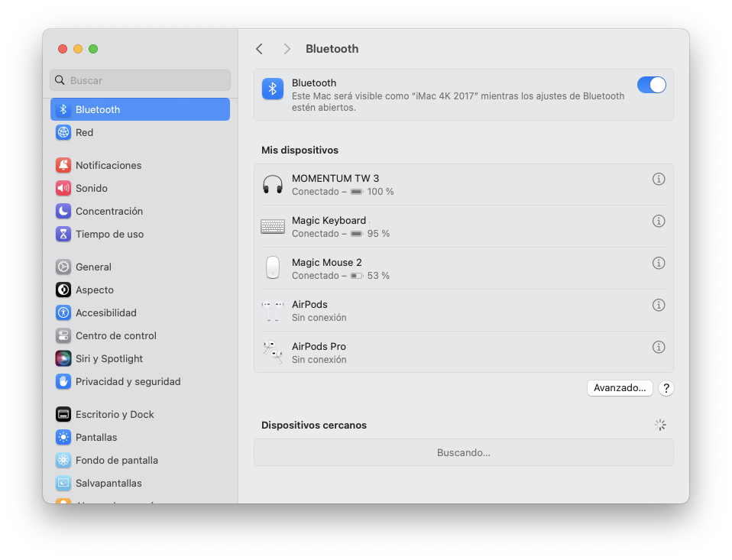732x560 pixels.
Task: Click the Salvapantallas icon
Action: click(63, 483)
